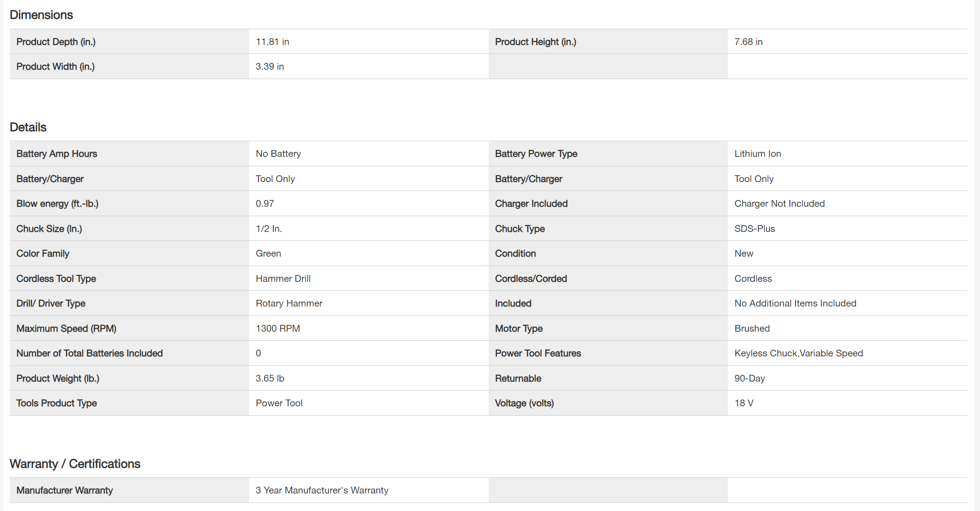980x511 pixels.
Task: Click the 3 Year Manufacturer's Warranty text
Action: click(321, 490)
